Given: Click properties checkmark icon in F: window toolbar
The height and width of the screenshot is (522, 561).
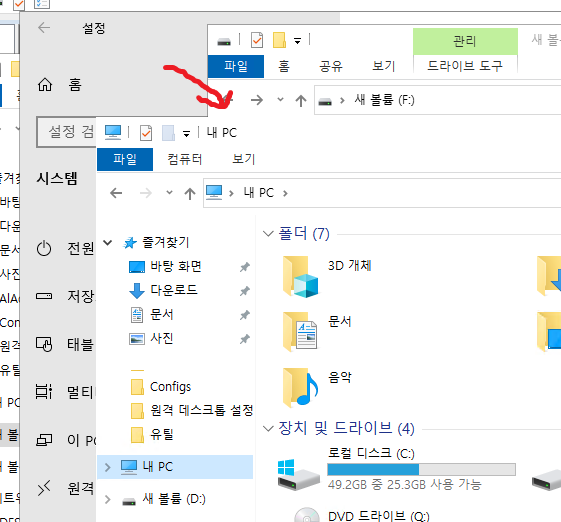Looking at the screenshot, I should [257, 40].
